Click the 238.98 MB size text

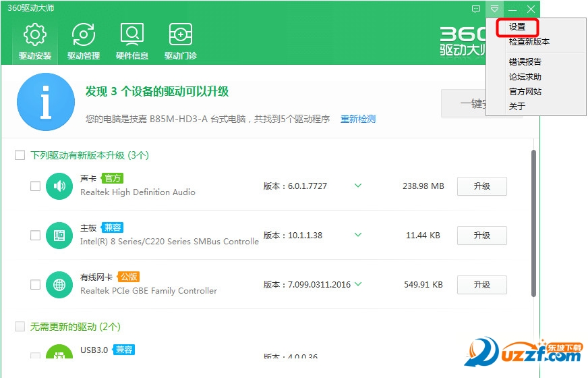[x=423, y=186]
